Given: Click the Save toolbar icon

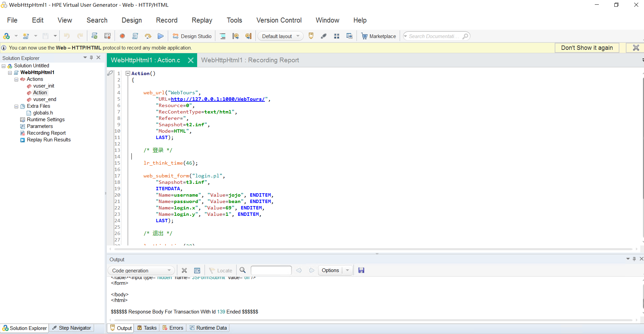Looking at the screenshot, I should coord(45,36).
